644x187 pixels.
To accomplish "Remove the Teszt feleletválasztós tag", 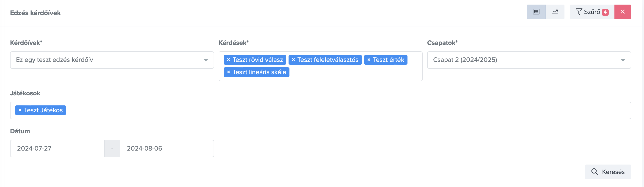I will [x=293, y=60].
